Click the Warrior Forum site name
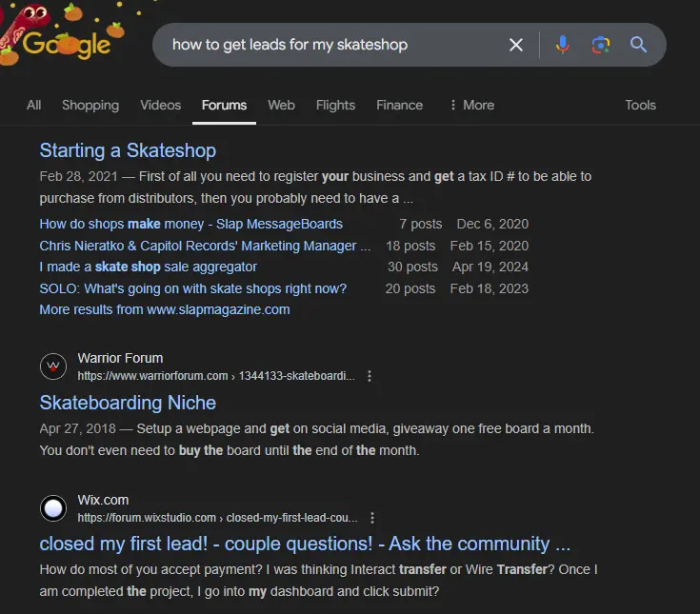 tap(120, 358)
